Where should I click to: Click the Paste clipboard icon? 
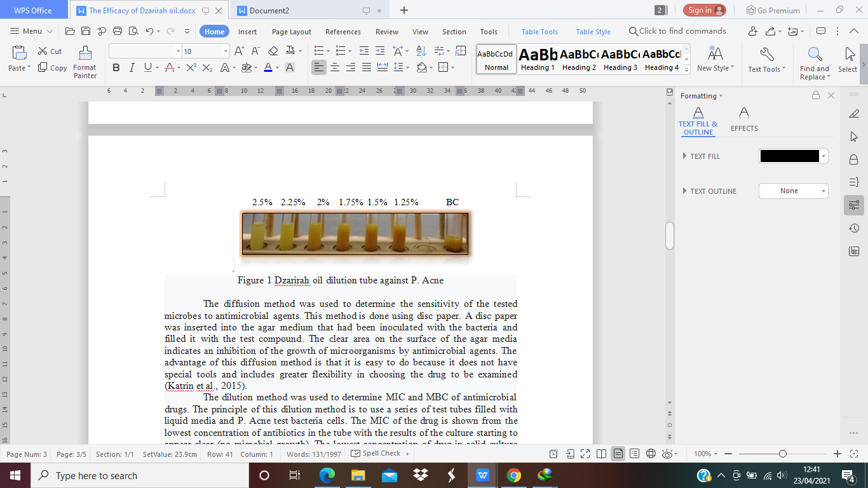pyautogui.click(x=19, y=54)
